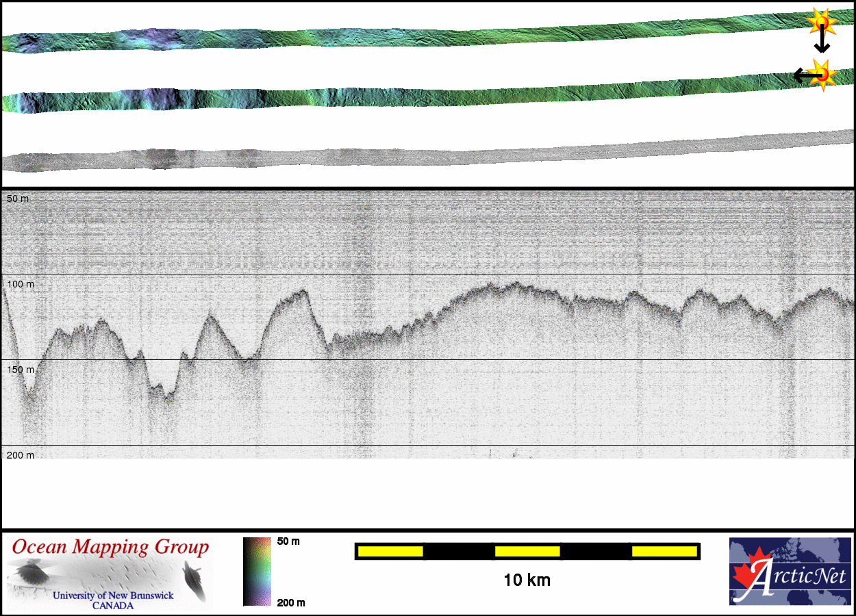Click the depth color scale legend bar
Screen dimensions: 856x616
click(257, 572)
